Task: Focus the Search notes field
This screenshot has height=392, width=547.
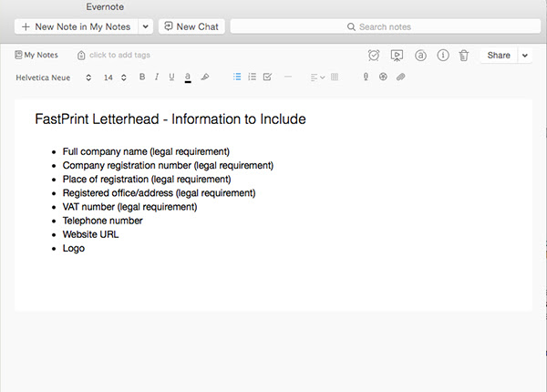Action: point(385,26)
